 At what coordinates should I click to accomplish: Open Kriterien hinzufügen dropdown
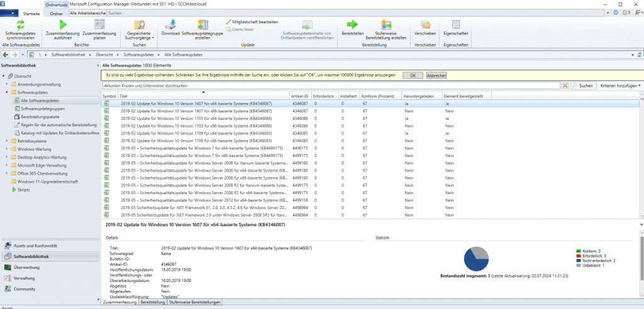(x=620, y=85)
